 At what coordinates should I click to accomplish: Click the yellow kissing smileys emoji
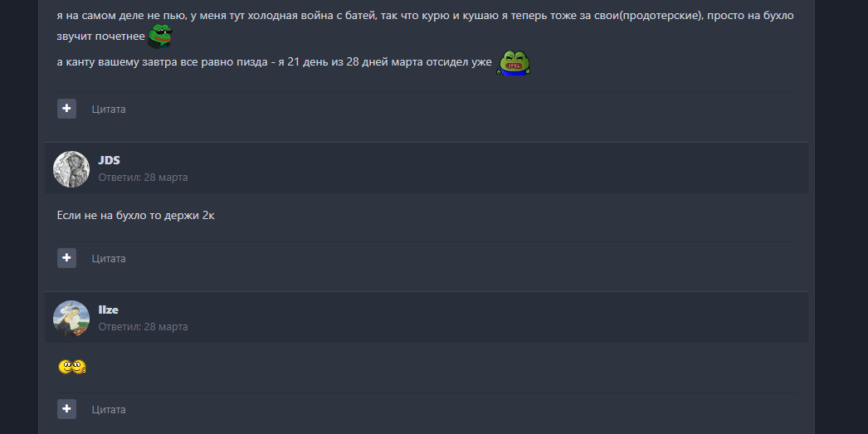pyautogui.click(x=72, y=367)
